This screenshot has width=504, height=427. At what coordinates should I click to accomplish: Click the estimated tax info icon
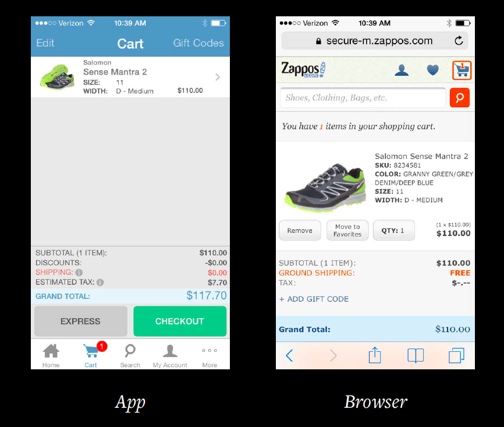click(100, 283)
